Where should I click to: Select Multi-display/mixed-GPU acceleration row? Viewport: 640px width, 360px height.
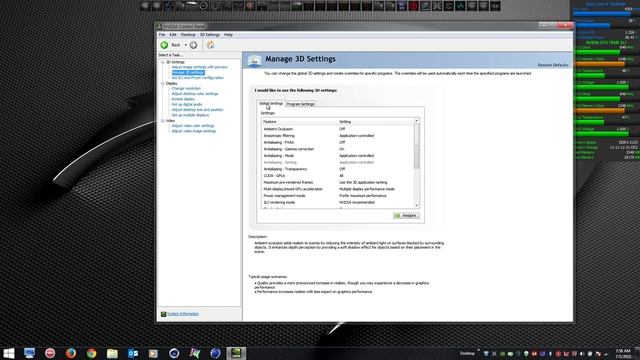[x=338, y=189]
